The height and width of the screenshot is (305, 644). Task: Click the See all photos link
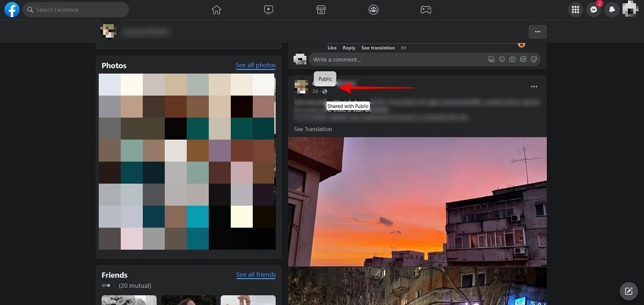(255, 66)
